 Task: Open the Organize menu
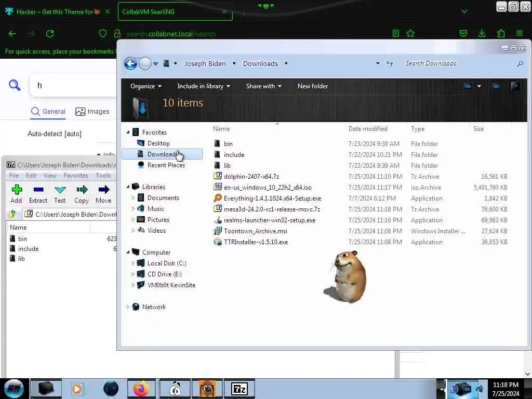tap(146, 86)
